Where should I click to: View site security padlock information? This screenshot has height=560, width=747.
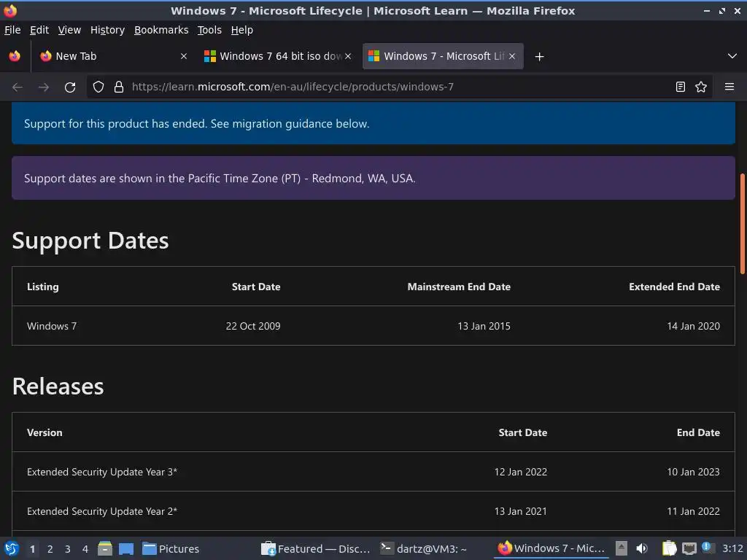119,87
